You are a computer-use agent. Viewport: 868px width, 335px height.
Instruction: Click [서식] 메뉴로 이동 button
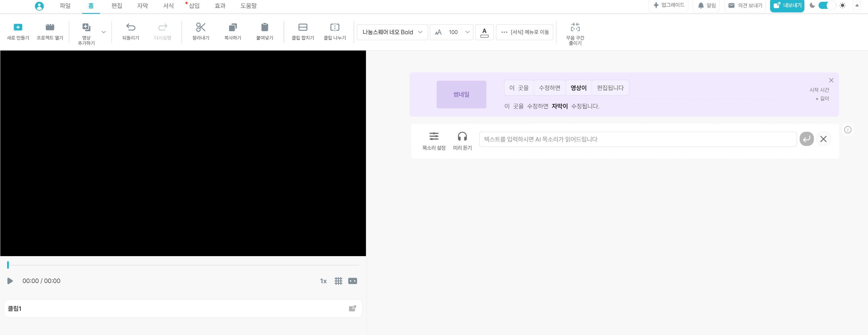[x=525, y=32]
